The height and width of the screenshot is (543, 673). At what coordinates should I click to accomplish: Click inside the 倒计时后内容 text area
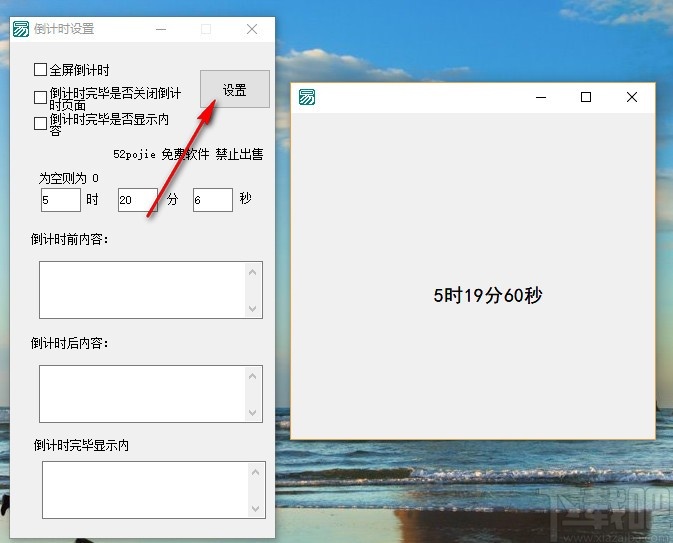point(142,394)
